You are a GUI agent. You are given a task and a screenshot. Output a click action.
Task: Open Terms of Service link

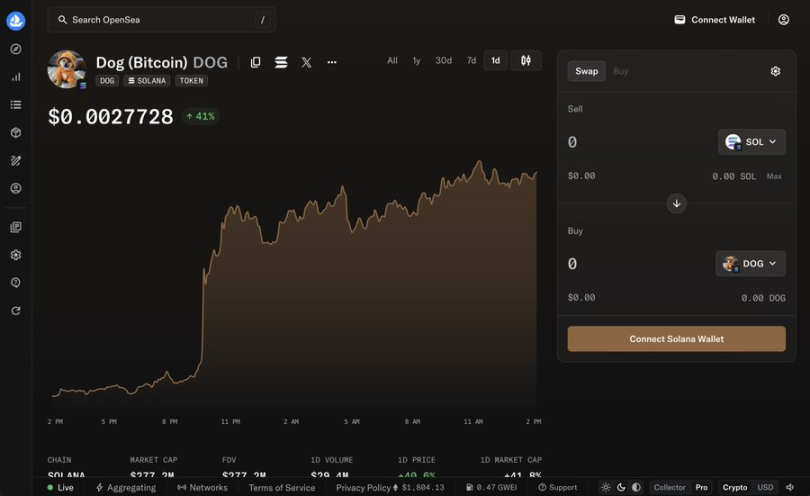click(282, 487)
